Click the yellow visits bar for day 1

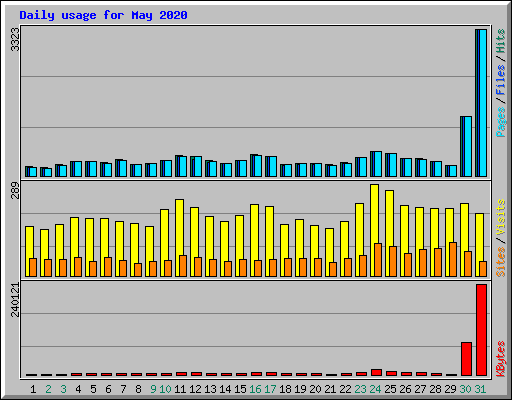(29, 251)
